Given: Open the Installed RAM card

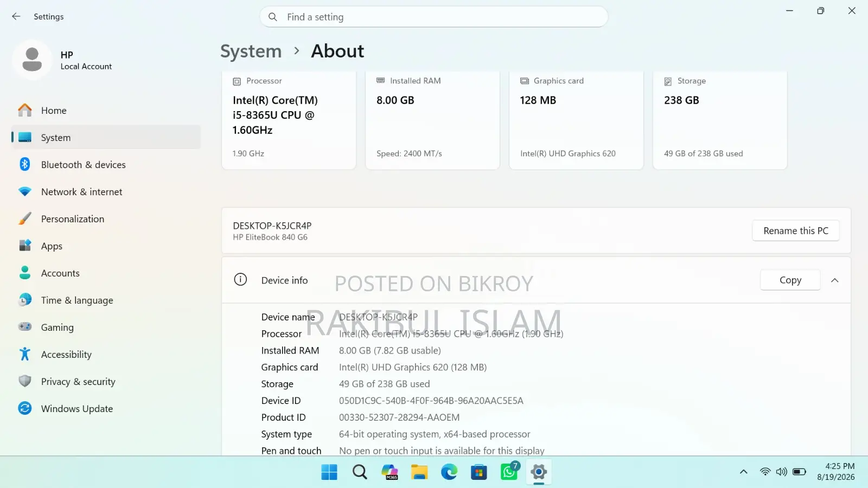Looking at the screenshot, I should pyautogui.click(x=433, y=120).
